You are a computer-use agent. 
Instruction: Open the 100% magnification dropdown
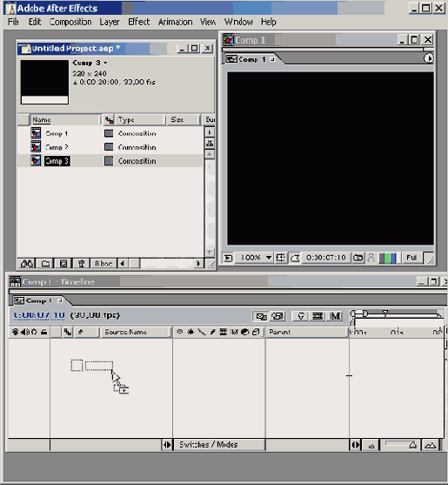point(254,258)
